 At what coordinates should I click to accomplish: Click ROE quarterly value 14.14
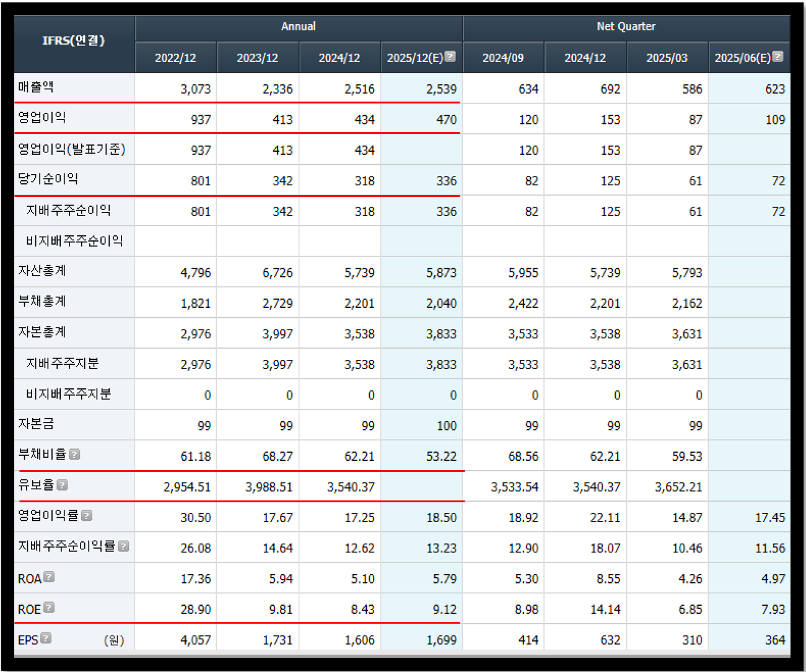point(605,609)
